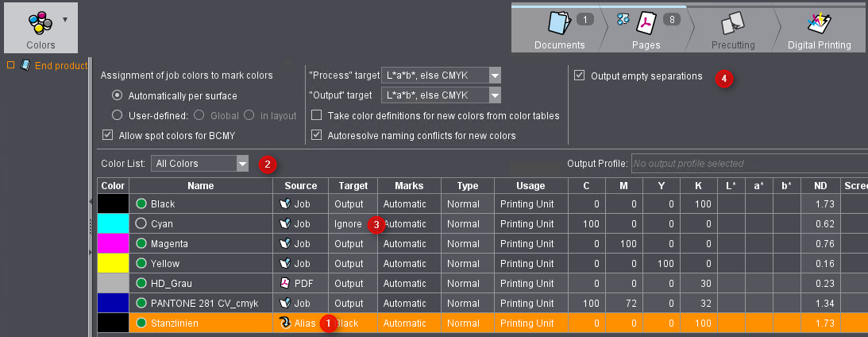Go to the Pages workflow step

click(x=646, y=30)
